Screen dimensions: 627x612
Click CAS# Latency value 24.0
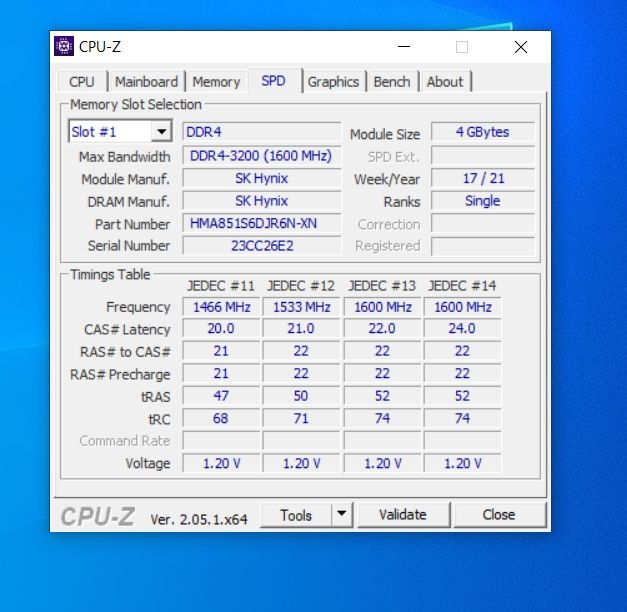462,328
